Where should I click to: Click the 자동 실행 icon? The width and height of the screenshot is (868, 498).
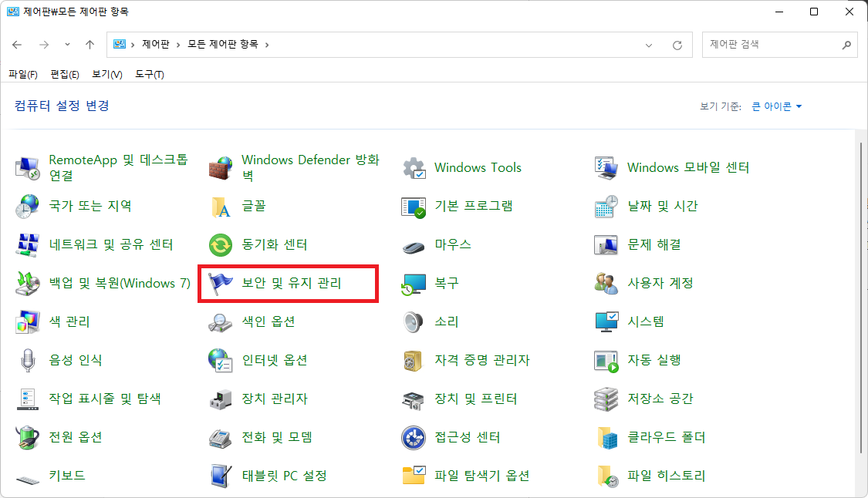click(606, 361)
